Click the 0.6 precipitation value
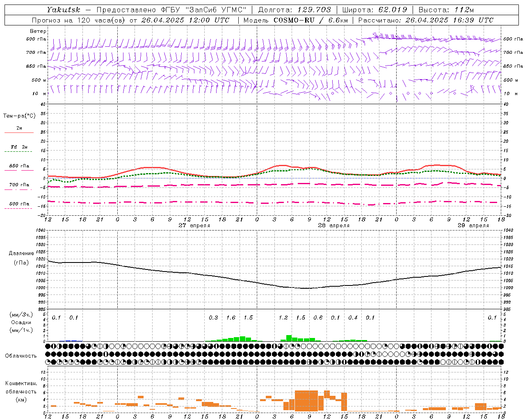 click(x=318, y=318)
